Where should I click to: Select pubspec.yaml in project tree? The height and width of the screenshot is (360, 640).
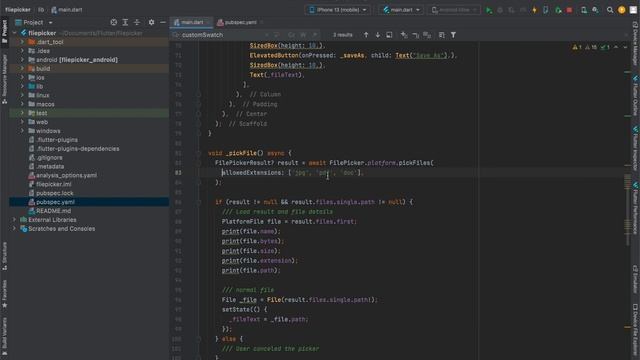coord(55,202)
